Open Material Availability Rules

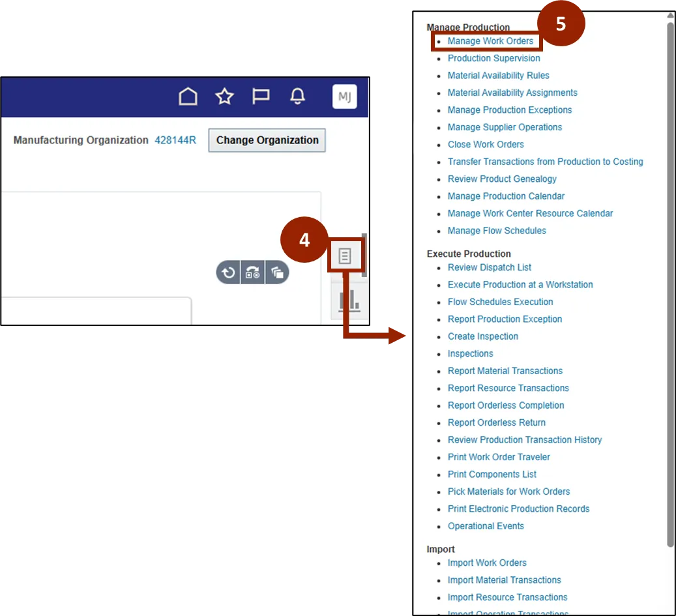[x=499, y=76]
